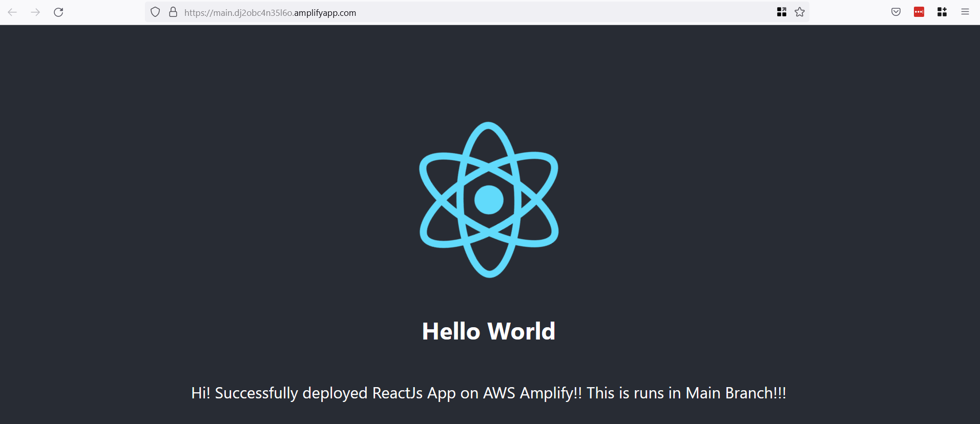View site security padlock info
Screen dimensions: 980x424
[173, 12]
